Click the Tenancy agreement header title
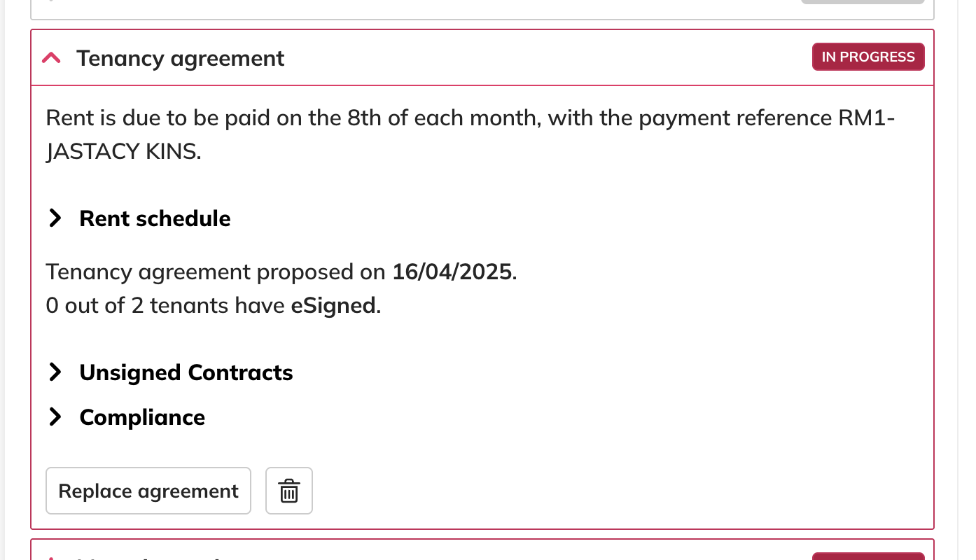 [x=180, y=58]
